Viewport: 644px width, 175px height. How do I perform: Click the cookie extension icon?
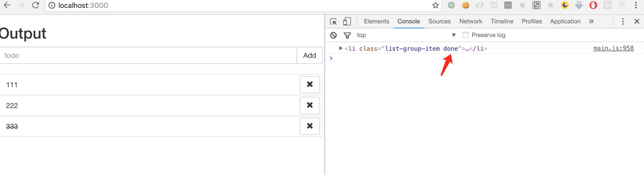[x=465, y=5]
